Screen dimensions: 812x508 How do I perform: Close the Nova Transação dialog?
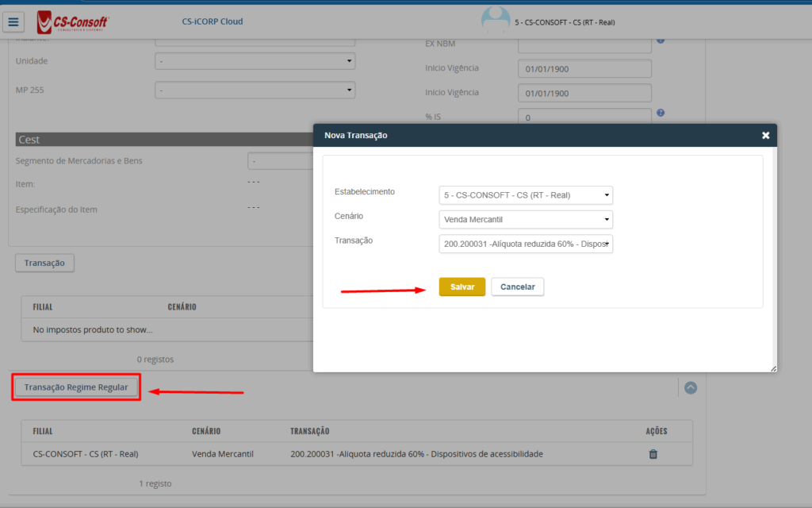coord(765,136)
